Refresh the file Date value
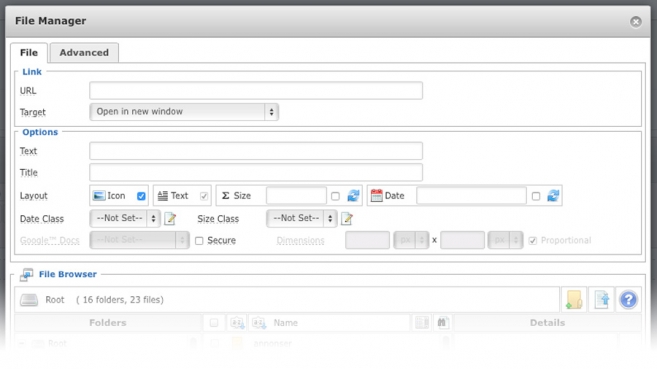This screenshot has width=657, height=369. click(x=553, y=196)
